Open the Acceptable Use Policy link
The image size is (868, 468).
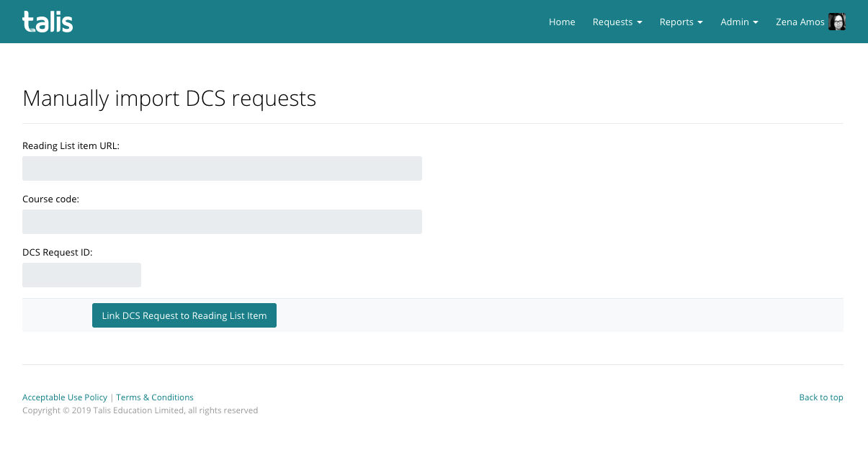(65, 397)
